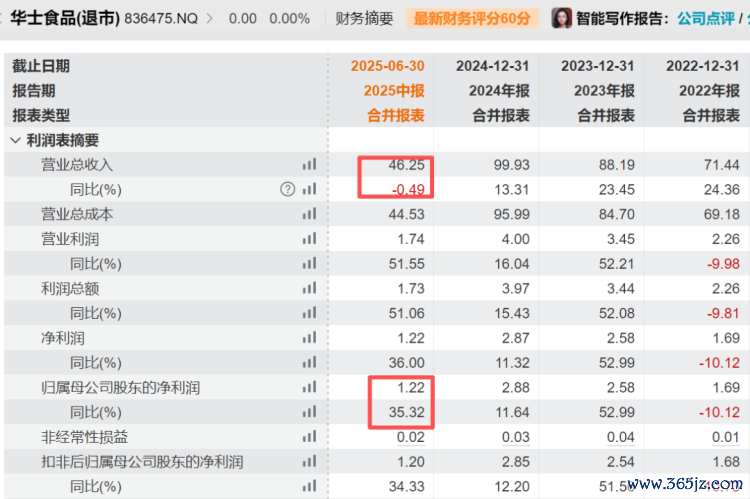The image size is (750, 499).
Task: Click 2024 revenue value 99.93
Action: tap(512, 165)
